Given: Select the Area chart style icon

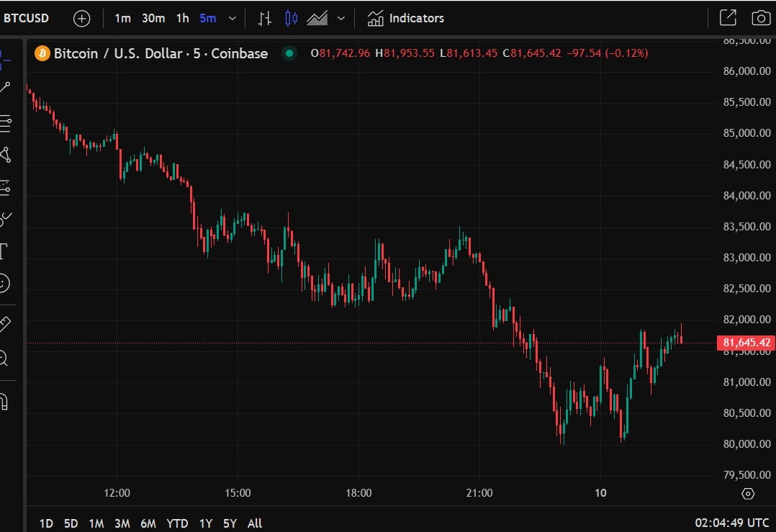Looking at the screenshot, I should click(x=317, y=18).
